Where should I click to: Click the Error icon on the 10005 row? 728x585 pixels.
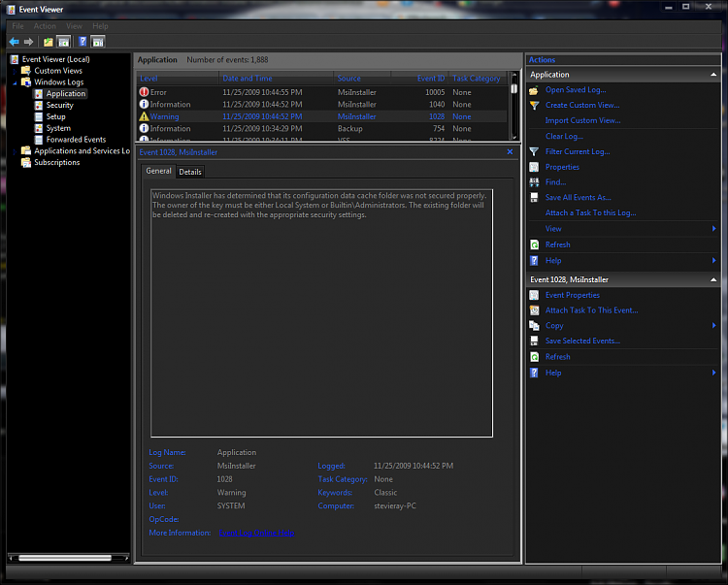click(144, 92)
